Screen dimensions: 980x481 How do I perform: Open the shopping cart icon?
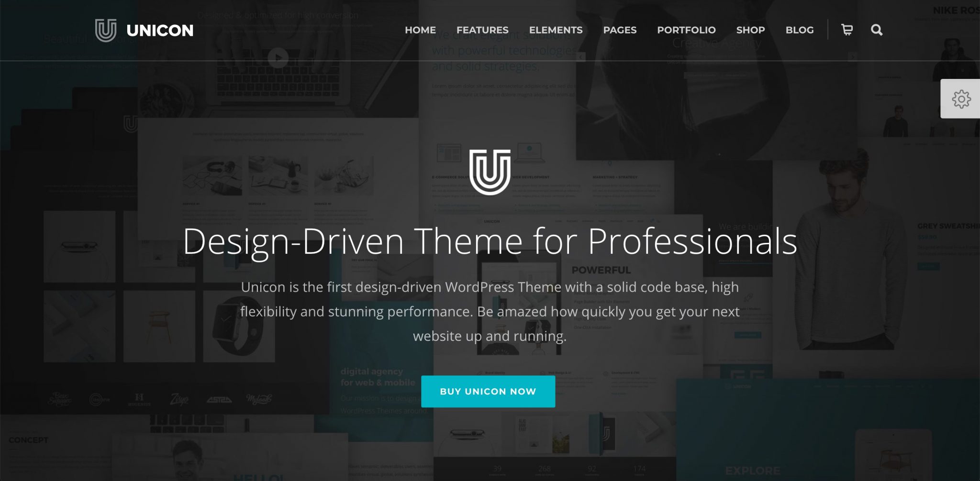click(847, 30)
